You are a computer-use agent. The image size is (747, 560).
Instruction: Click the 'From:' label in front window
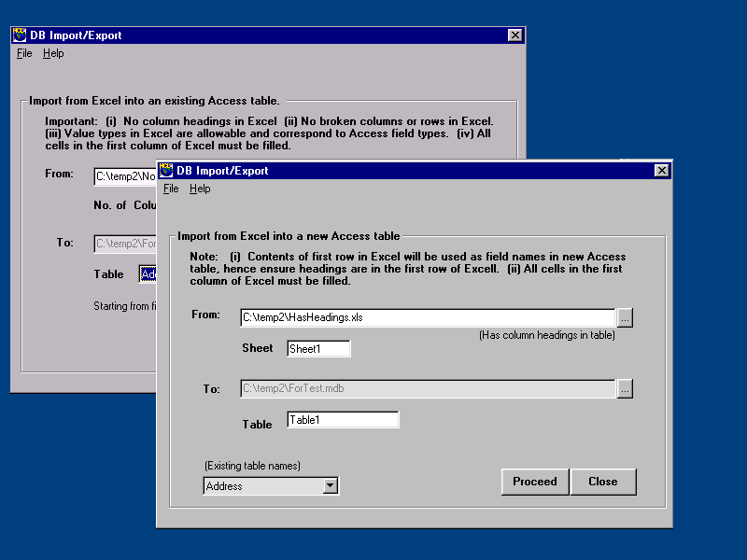(205, 315)
